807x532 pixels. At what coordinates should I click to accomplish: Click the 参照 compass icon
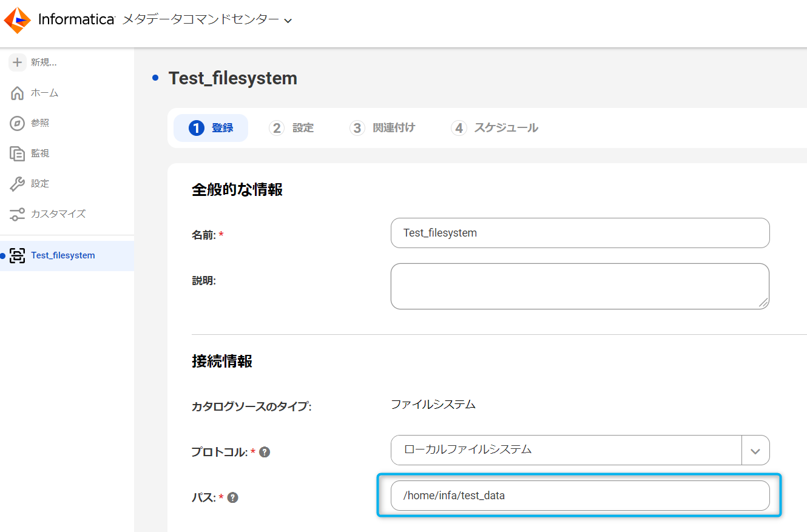coord(18,123)
